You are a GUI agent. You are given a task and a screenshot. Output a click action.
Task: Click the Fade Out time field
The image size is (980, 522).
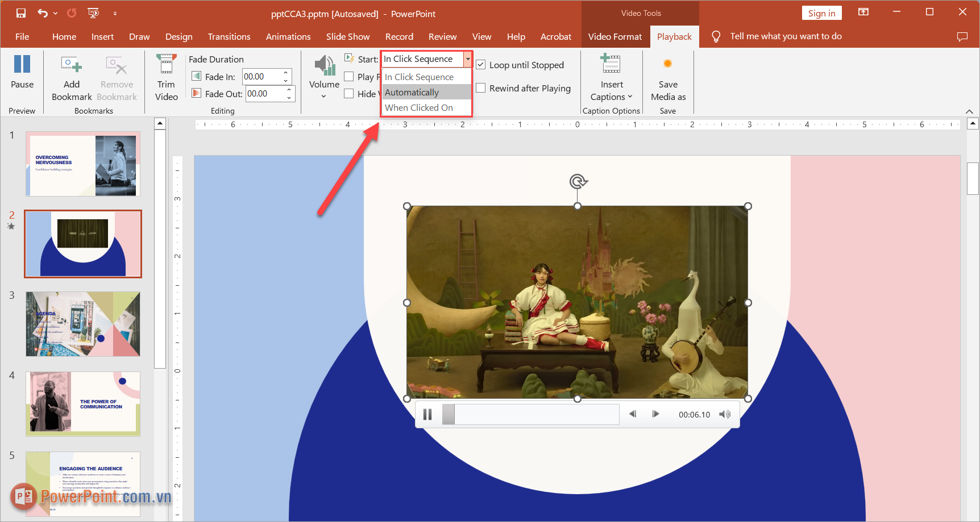coord(265,94)
